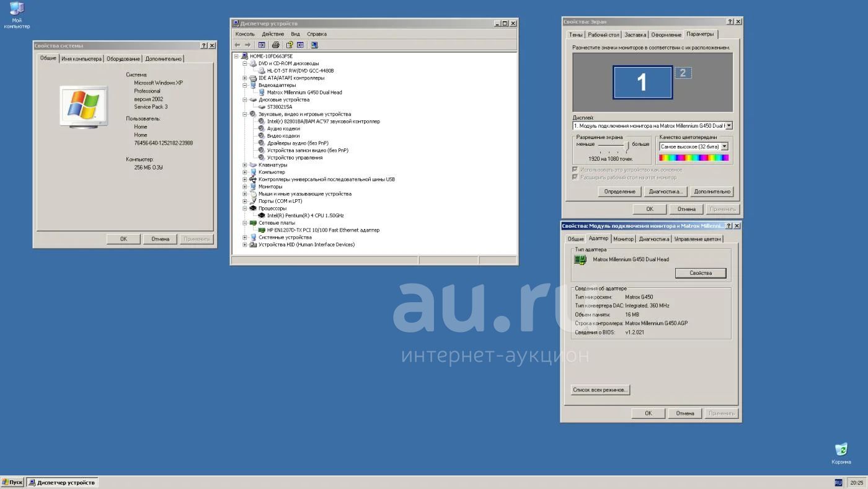This screenshot has width=868, height=489.
Task: Collapse the HOME-10FD663F5E root node
Action: [x=236, y=56]
